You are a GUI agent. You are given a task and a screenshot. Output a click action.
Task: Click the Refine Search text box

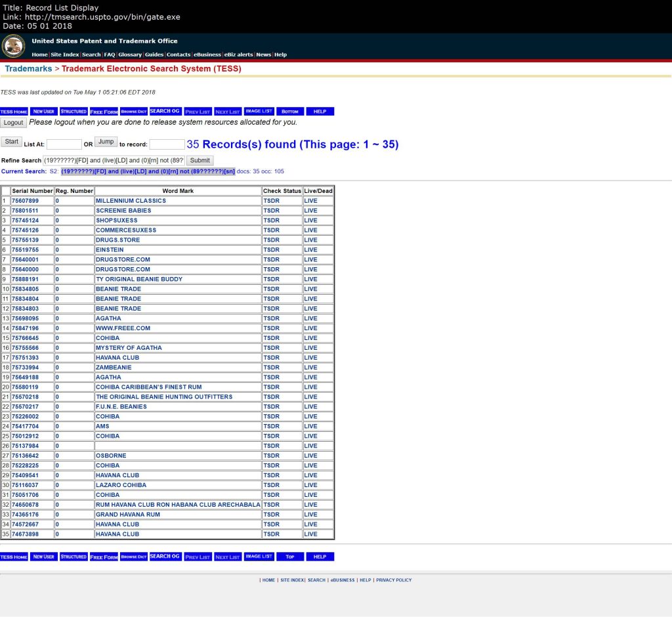[x=114, y=160]
